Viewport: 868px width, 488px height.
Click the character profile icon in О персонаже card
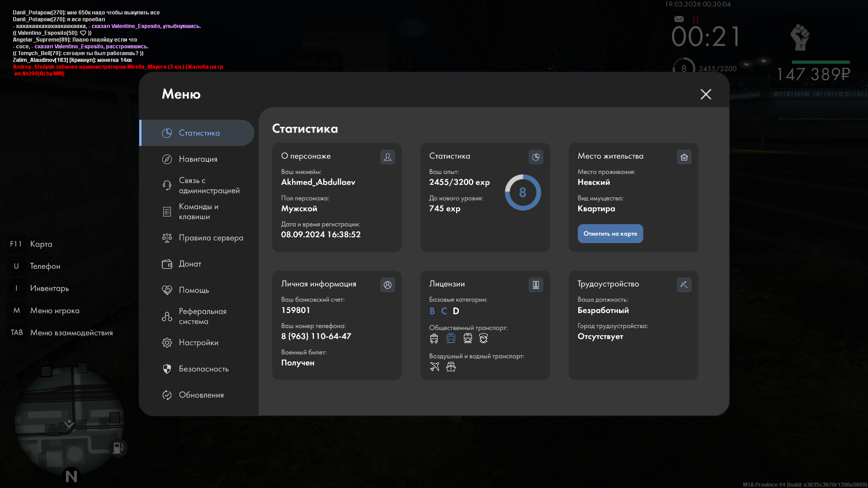coord(387,157)
